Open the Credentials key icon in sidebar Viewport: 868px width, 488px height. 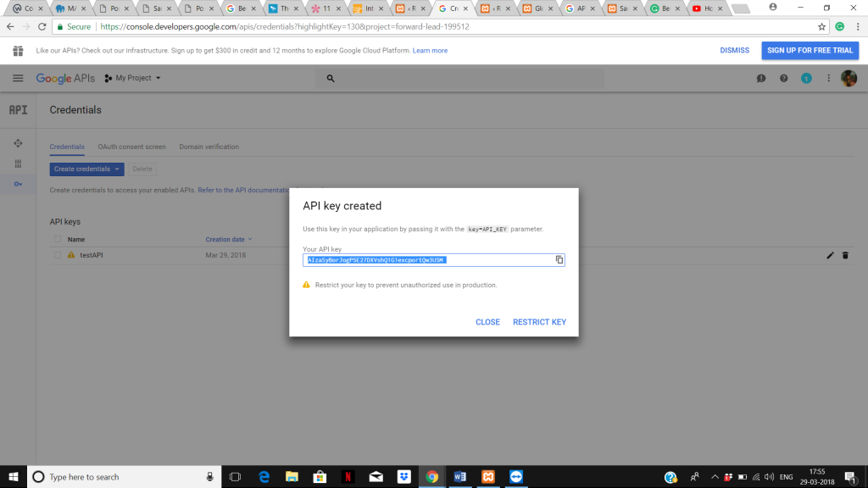pos(18,184)
